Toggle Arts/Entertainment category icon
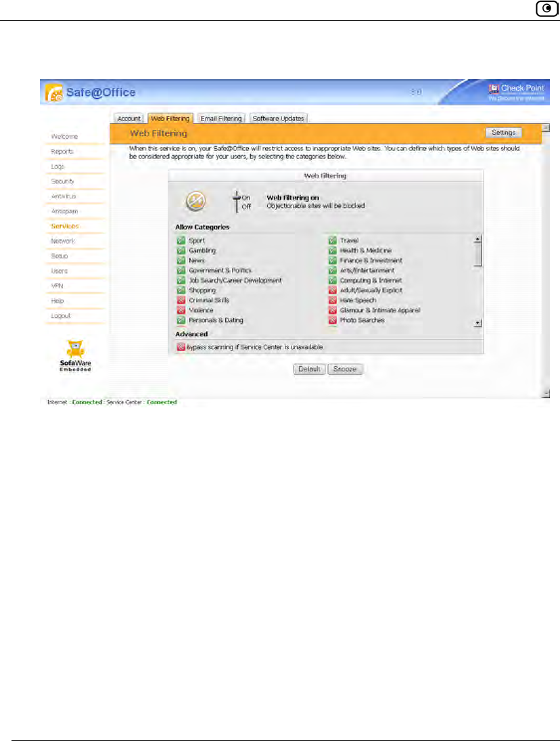The width and height of the screenshot is (560, 741). click(332, 270)
